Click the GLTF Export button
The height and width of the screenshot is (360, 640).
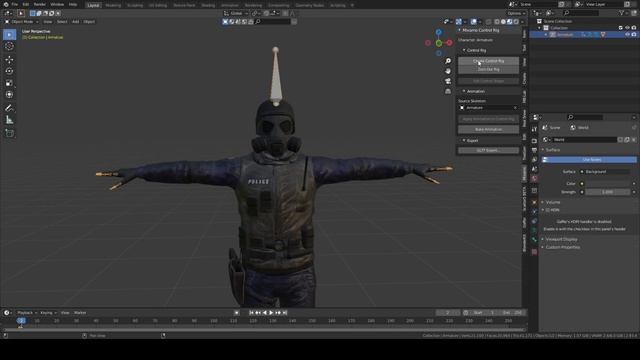488,150
